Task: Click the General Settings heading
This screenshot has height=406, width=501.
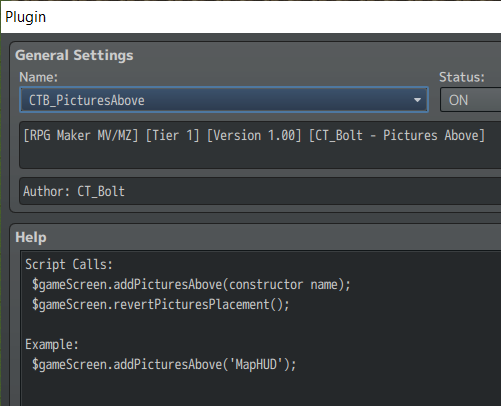Action: 74,55
